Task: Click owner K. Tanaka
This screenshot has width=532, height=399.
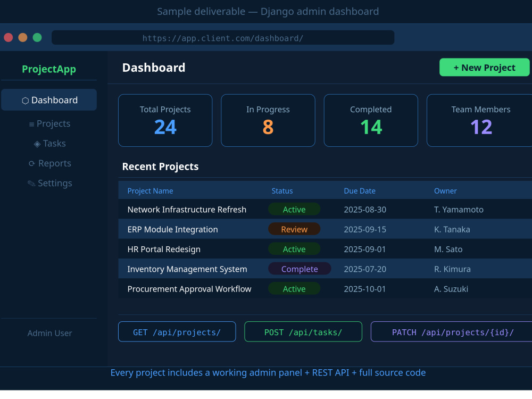Action: [x=452, y=229]
